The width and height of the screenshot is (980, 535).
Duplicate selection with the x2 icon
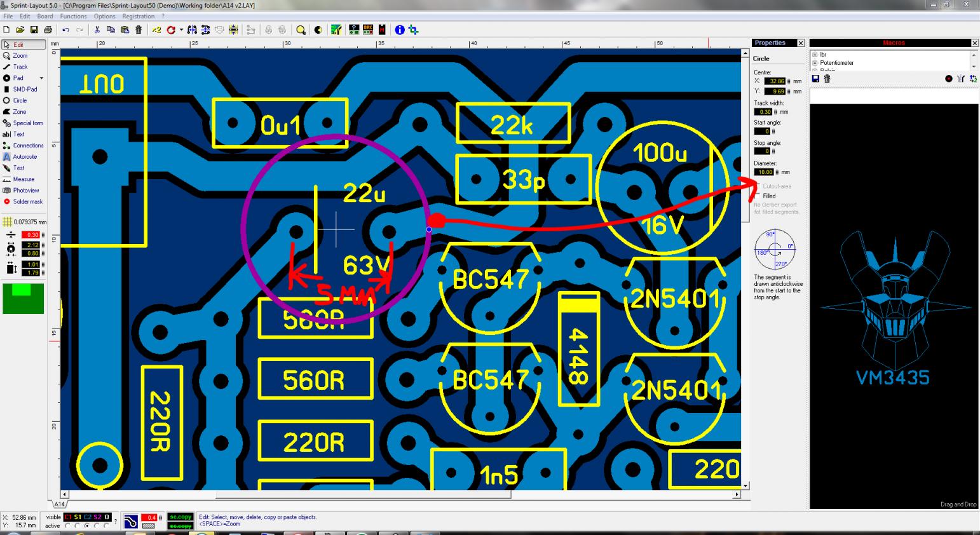[156, 30]
